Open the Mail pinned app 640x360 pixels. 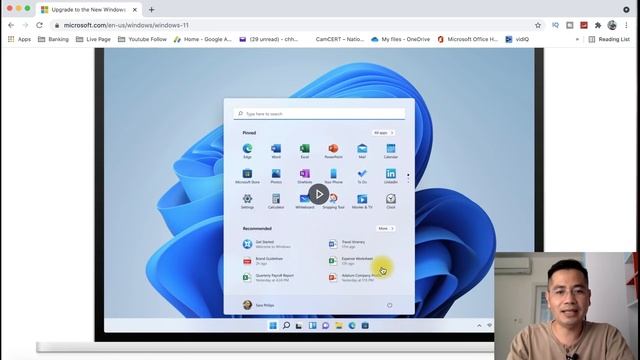coord(362,151)
